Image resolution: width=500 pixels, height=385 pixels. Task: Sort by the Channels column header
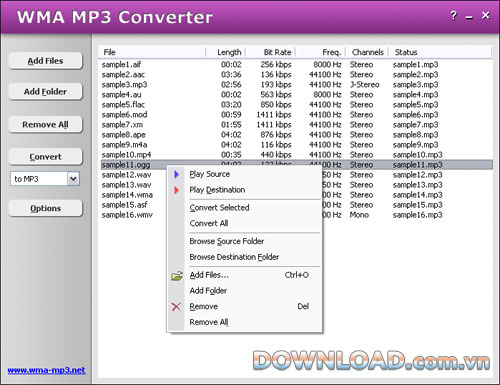[x=367, y=52]
